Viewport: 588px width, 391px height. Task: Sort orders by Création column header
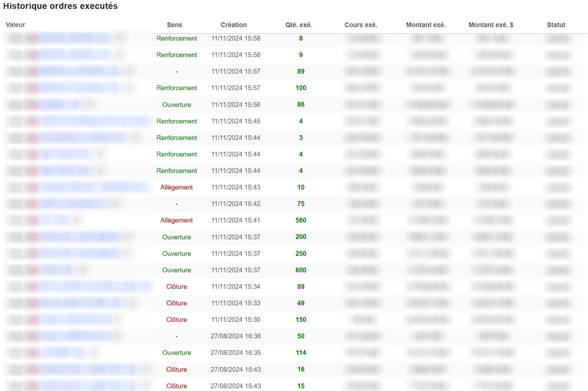tap(233, 25)
